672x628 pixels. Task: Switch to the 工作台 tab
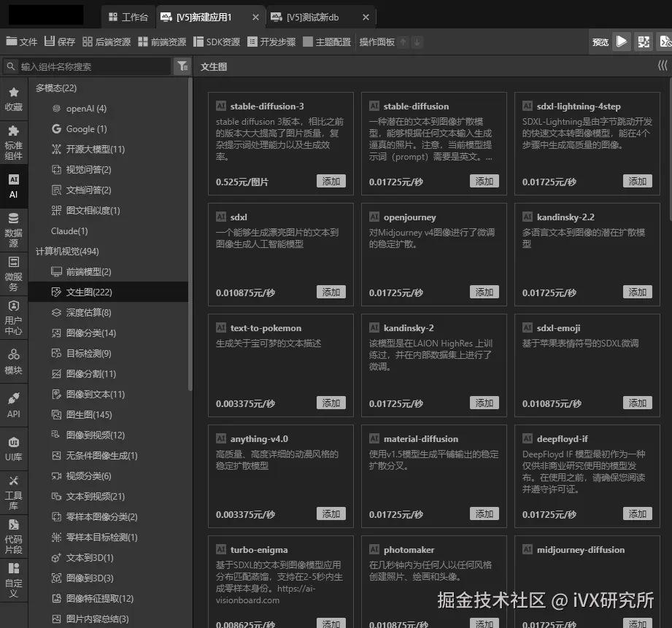(128, 16)
